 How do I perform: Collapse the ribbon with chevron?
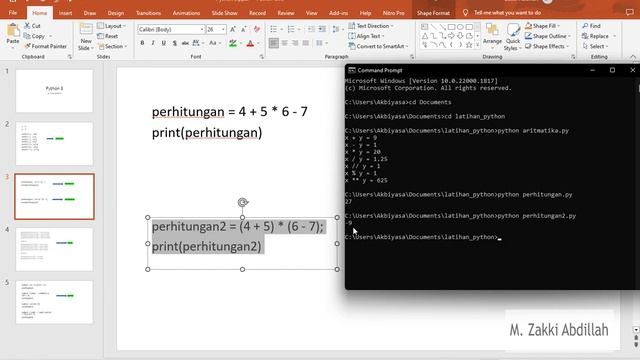click(633, 57)
